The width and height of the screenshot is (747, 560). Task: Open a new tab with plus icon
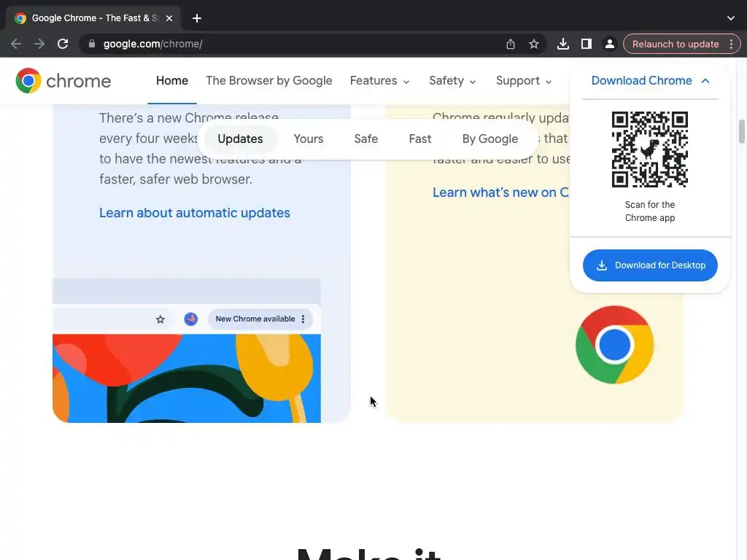tap(197, 18)
